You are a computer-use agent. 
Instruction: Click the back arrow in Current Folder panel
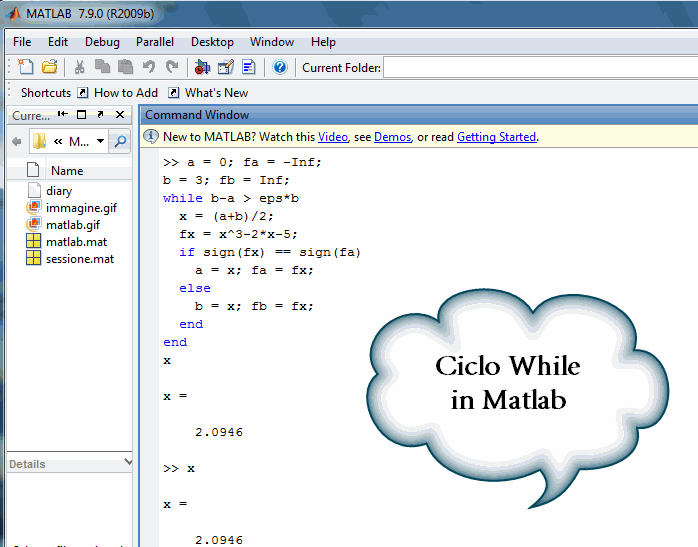[x=17, y=142]
